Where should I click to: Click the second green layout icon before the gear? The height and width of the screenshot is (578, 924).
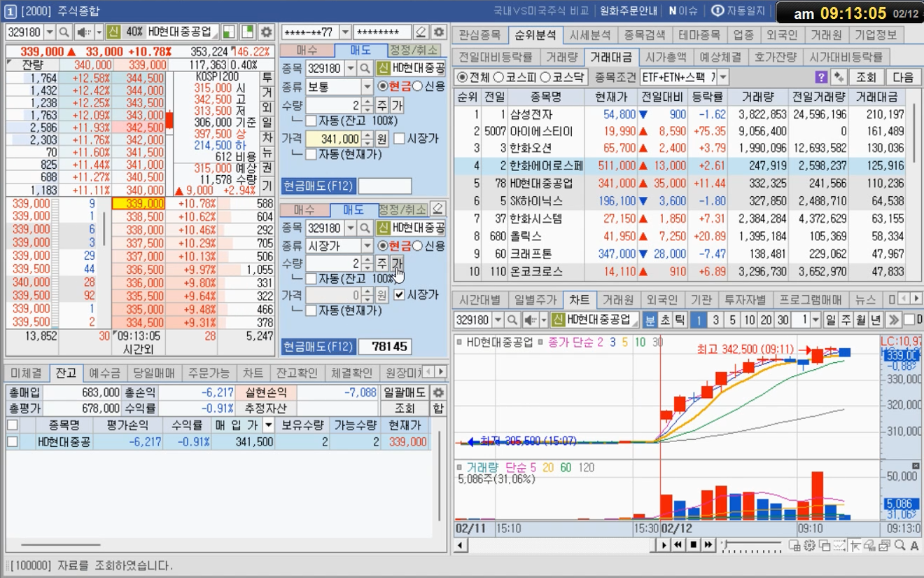click(247, 32)
